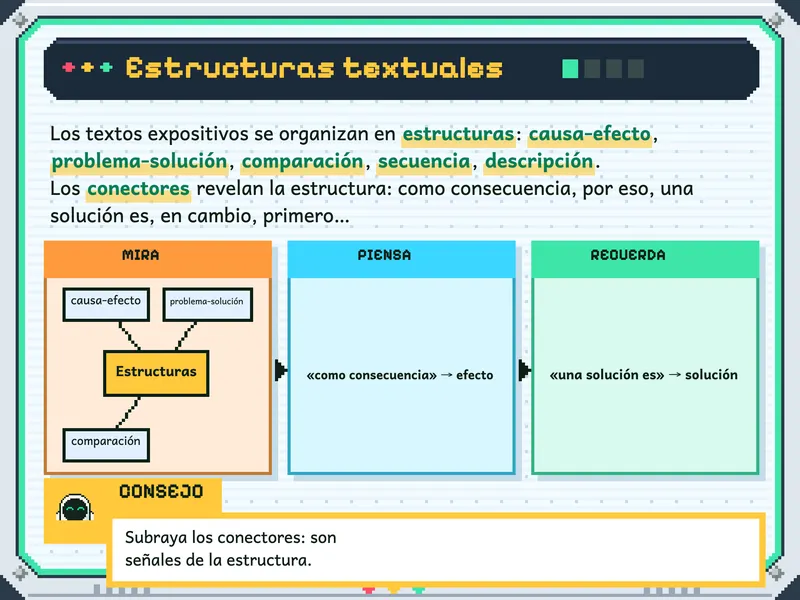Click the highlighted term 'descripción'
This screenshot has height=600, width=800.
pos(539,162)
